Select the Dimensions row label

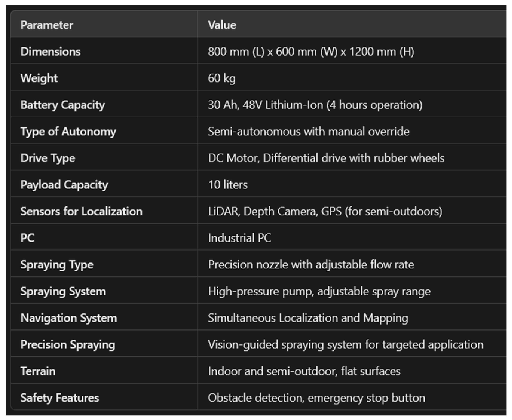click(50, 51)
